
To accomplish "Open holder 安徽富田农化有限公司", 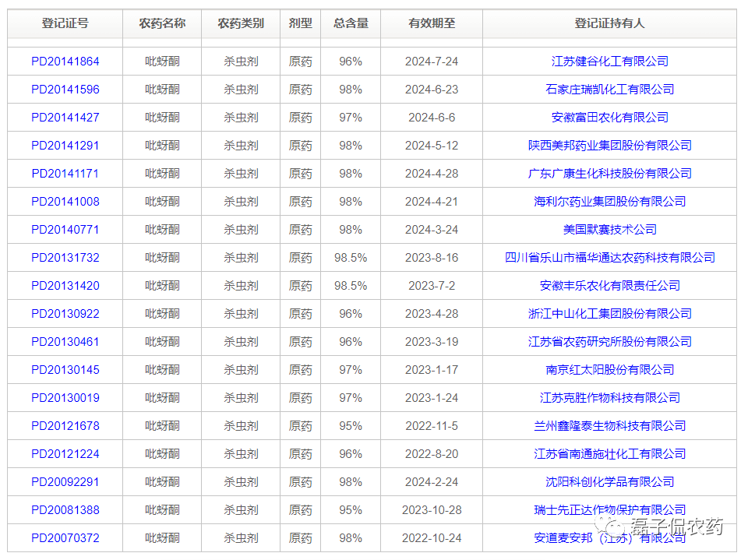I will (609, 118).
